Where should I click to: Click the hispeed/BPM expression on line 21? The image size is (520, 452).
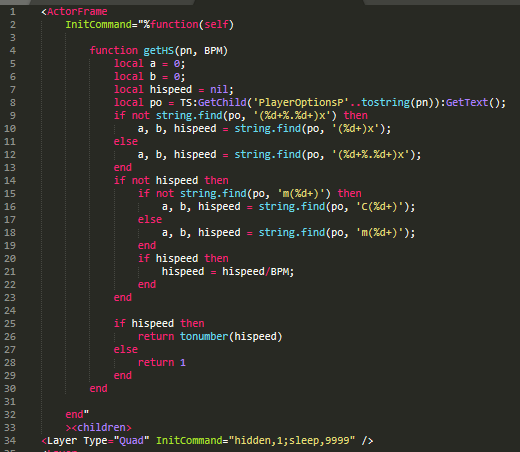(255, 272)
